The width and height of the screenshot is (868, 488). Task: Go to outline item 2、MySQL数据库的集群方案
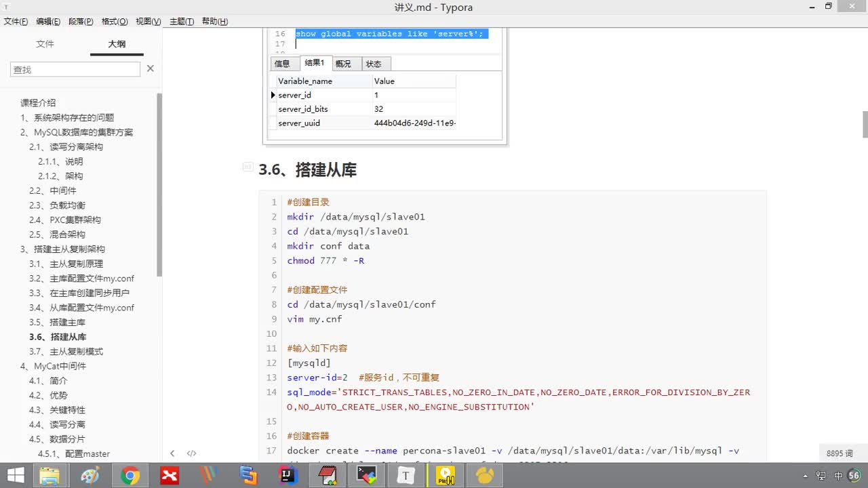[77, 132]
